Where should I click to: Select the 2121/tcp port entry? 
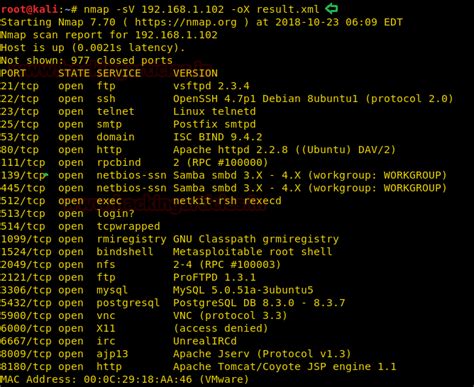click(26, 277)
